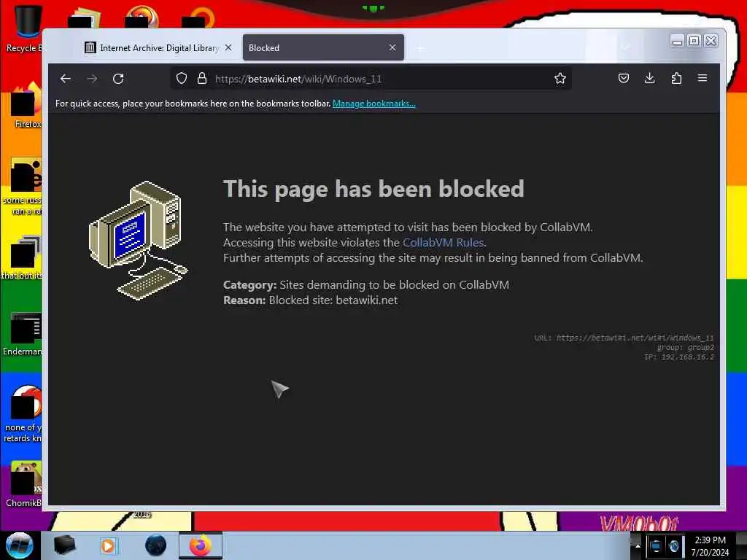The image size is (747, 560).
Task: Open the dark globe taskbar browser
Action: pyautogui.click(x=155, y=545)
